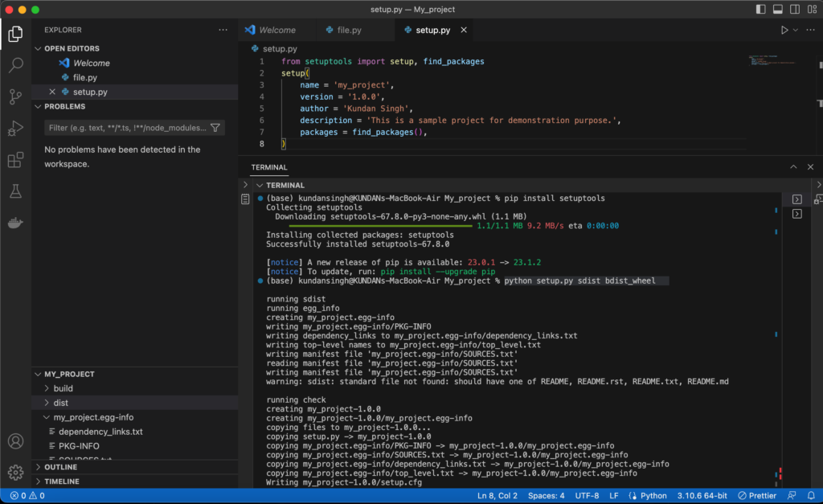Open the Source Control view
The height and width of the screenshot is (504, 823).
(x=15, y=96)
